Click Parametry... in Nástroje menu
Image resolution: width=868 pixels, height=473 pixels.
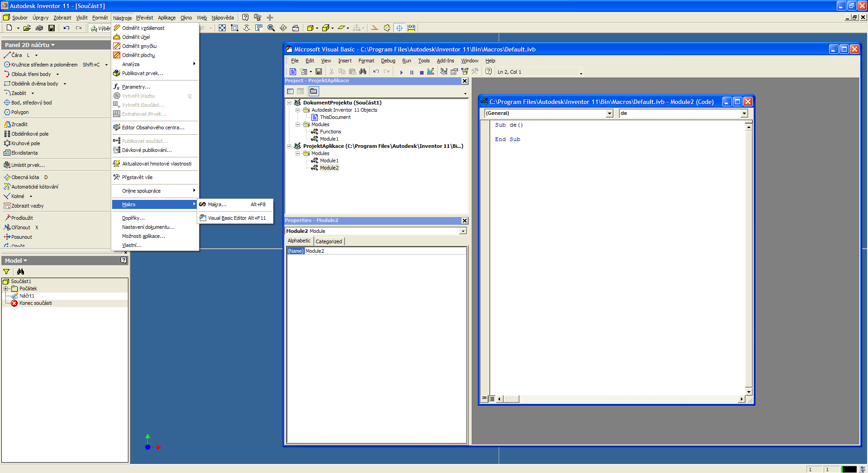coord(155,87)
